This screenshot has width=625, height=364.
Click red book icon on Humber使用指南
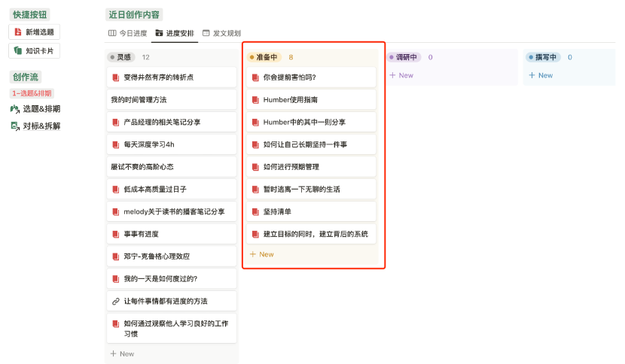[255, 100]
